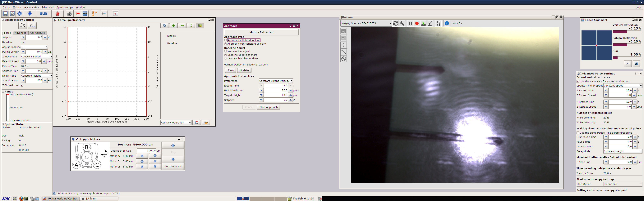
Task: Click the Start Approach button
Action: 269,107
